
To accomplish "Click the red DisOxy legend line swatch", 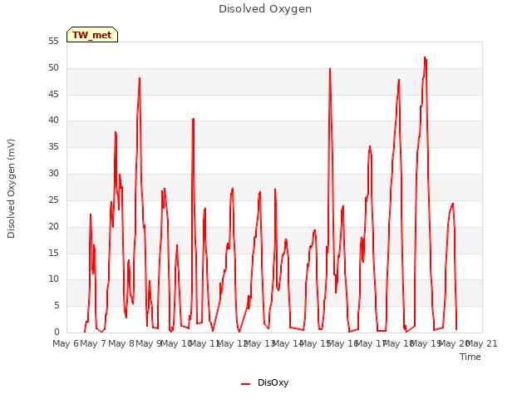I will click(246, 384).
